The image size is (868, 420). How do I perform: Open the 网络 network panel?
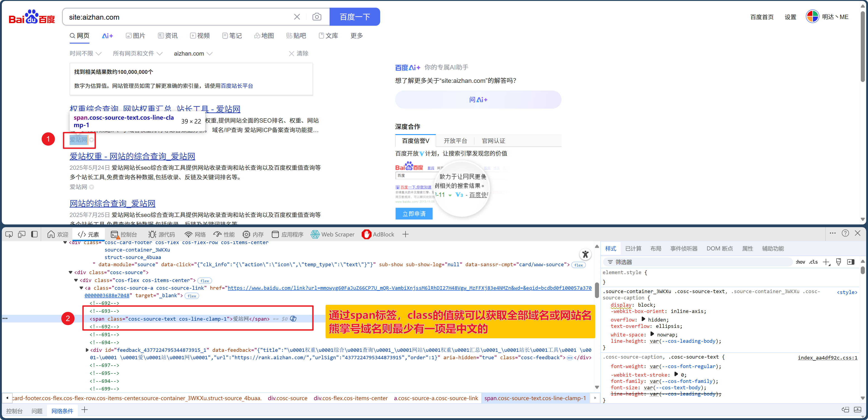pos(195,234)
